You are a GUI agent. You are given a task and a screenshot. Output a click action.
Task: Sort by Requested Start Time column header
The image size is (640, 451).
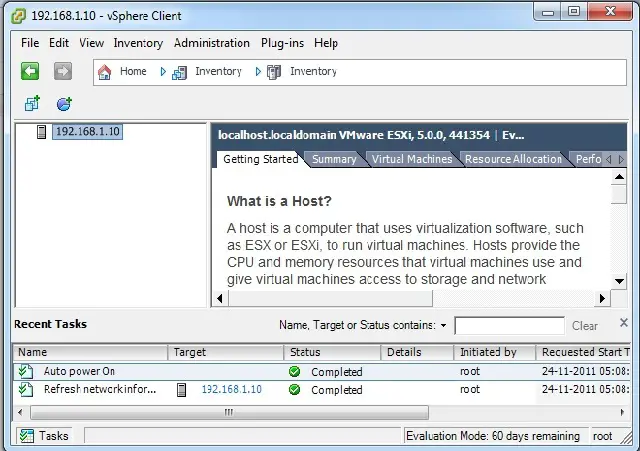(584, 352)
